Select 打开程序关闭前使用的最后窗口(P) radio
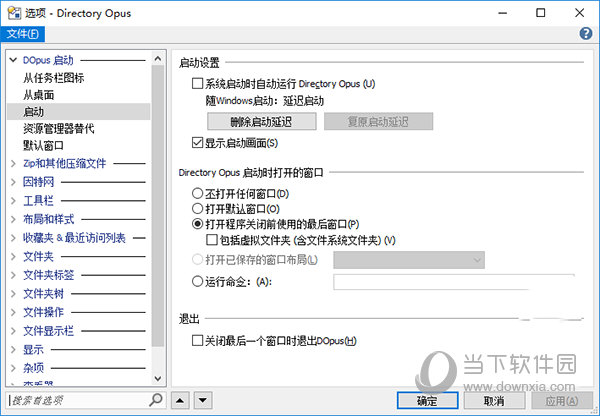This screenshot has height=416, width=600. (x=197, y=224)
